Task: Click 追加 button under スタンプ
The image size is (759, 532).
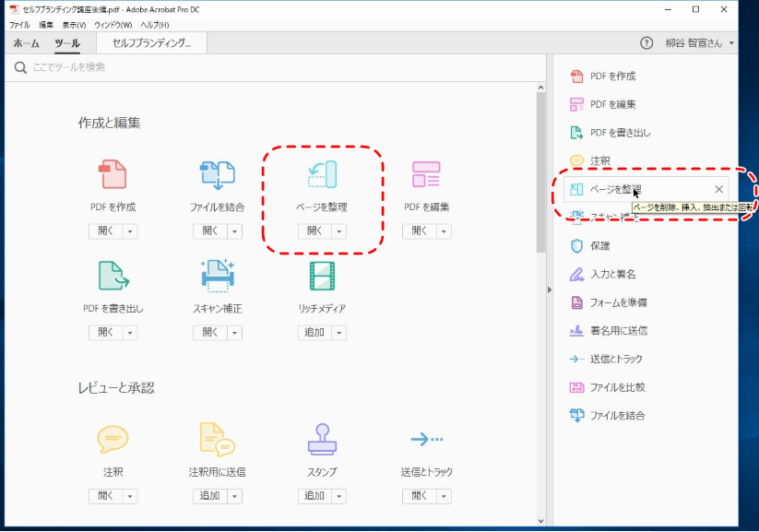Action: click(314, 496)
